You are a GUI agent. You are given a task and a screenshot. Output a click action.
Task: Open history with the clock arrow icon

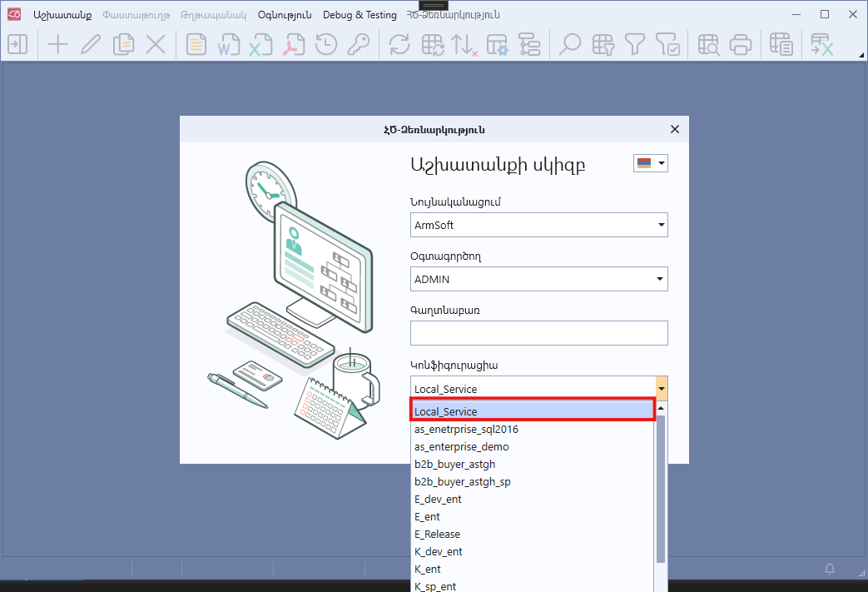tap(326, 44)
